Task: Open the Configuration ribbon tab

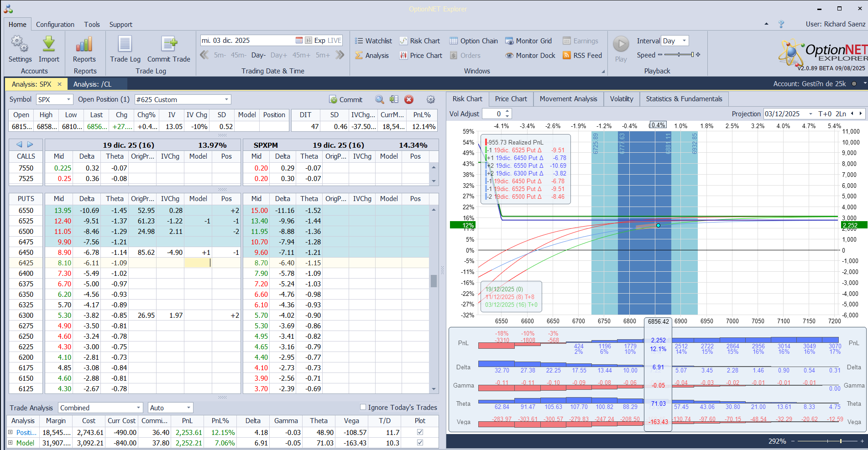Action: pos(55,25)
